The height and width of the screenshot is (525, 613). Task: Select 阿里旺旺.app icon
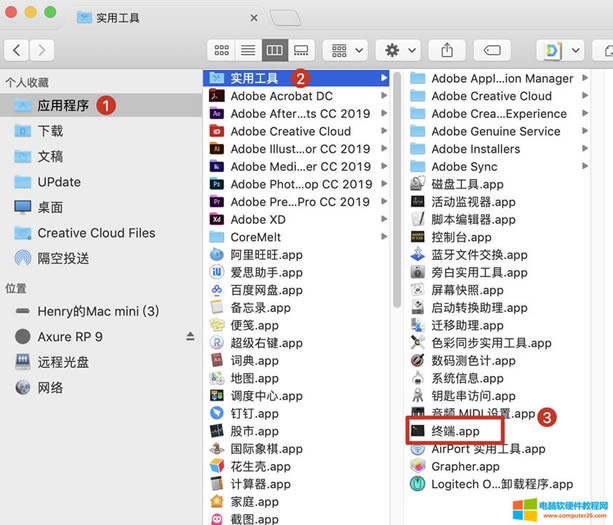(x=217, y=254)
